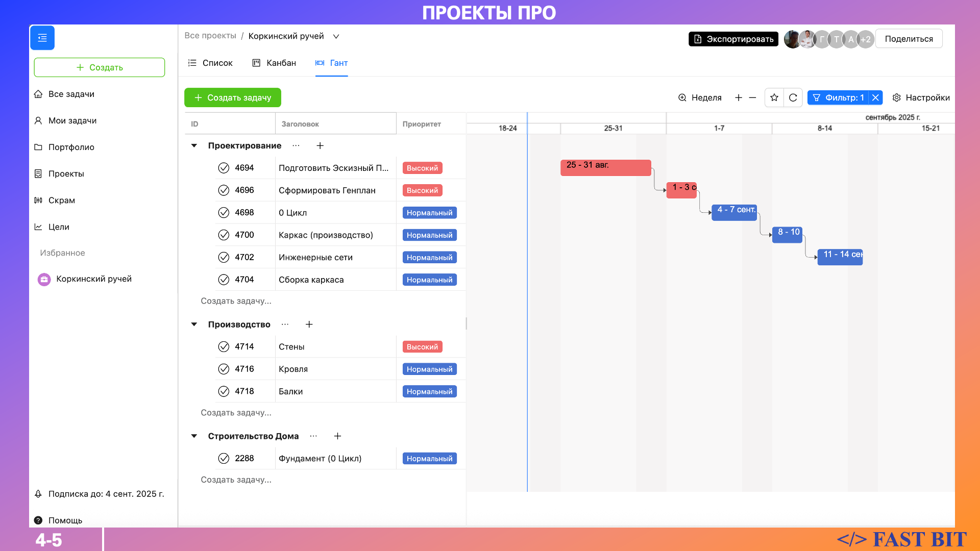Check off task 2288 Фундамент
980x551 pixels.
pos(224,458)
